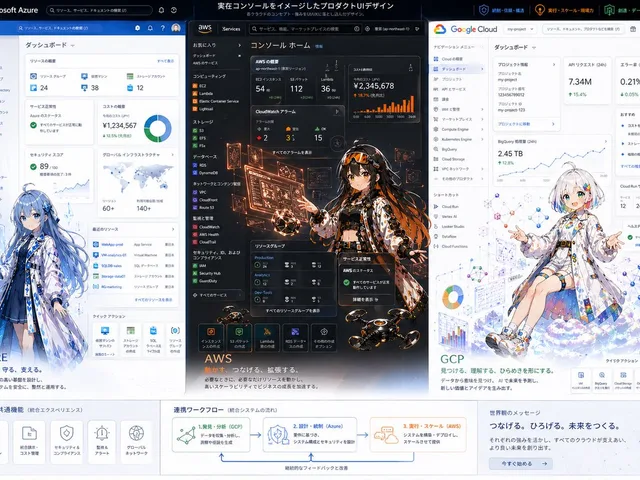
Task: Click the 今すぐ始める button
Action: tap(521, 464)
